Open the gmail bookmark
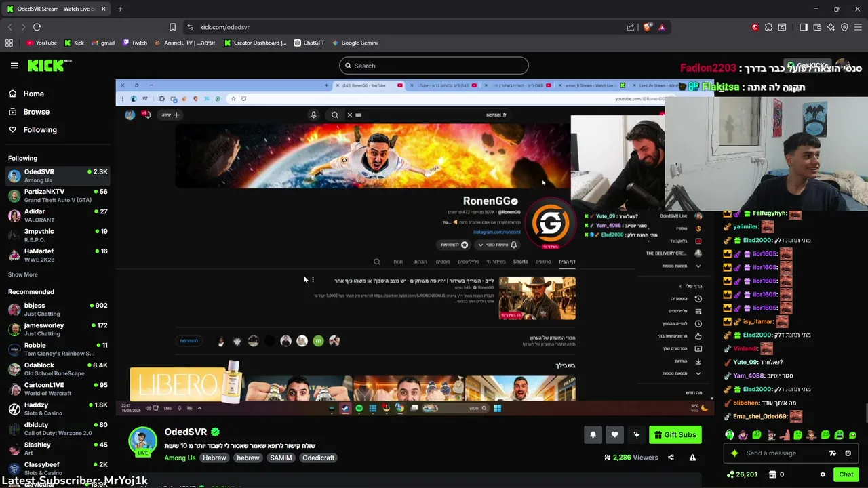The height and width of the screenshot is (488, 868). [102, 43]
